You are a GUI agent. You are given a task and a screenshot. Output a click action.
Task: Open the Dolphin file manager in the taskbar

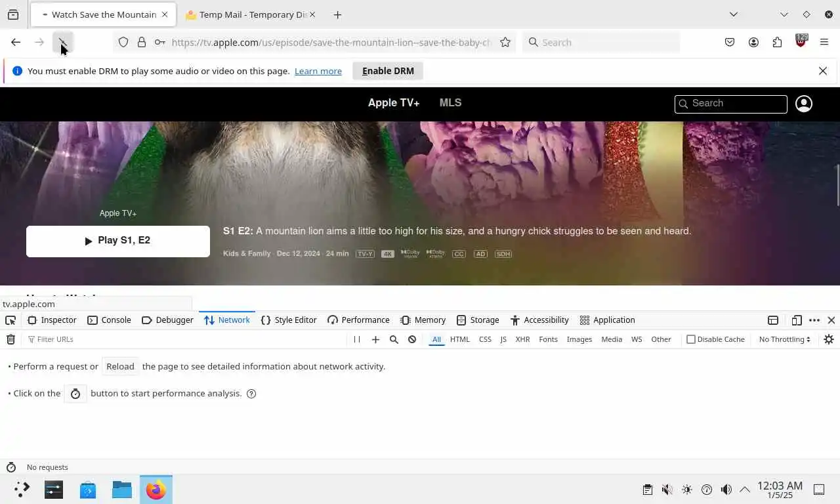[122, 490]
